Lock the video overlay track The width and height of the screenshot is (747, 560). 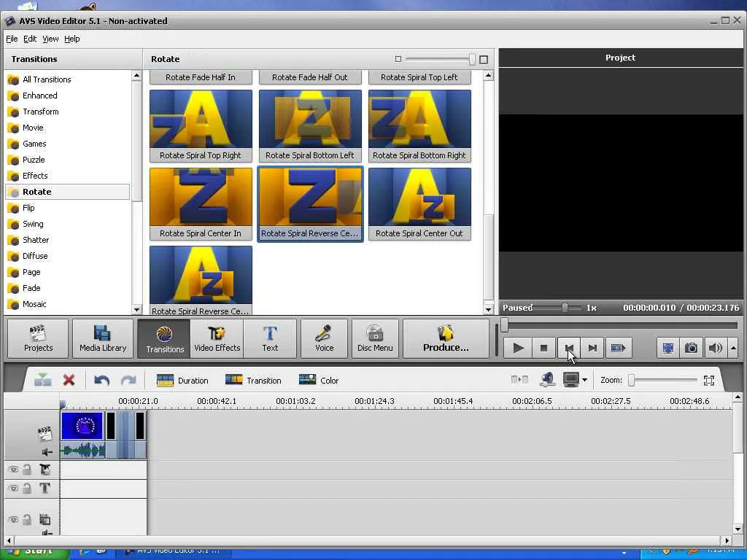point(27,470)
